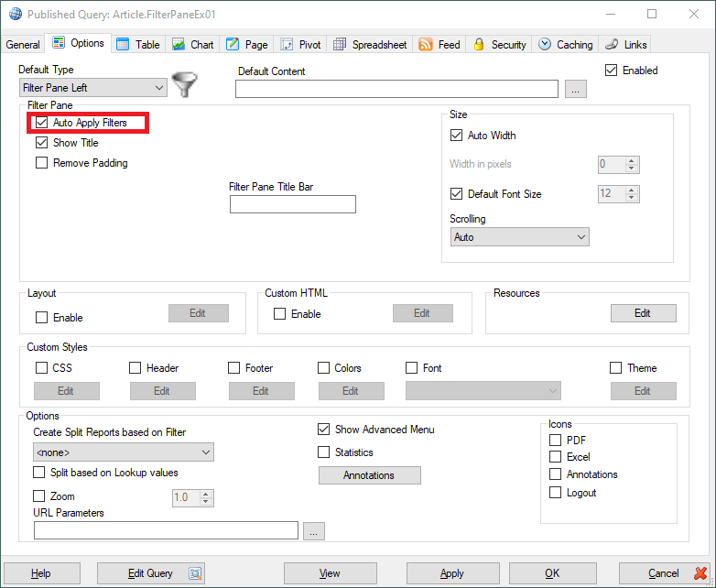
Task: Open the Default Type dropdown
Action: pos(93,87)
